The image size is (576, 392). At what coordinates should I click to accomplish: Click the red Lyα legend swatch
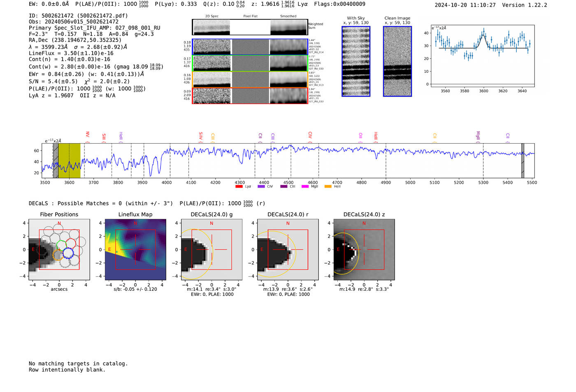coord(239,187)
